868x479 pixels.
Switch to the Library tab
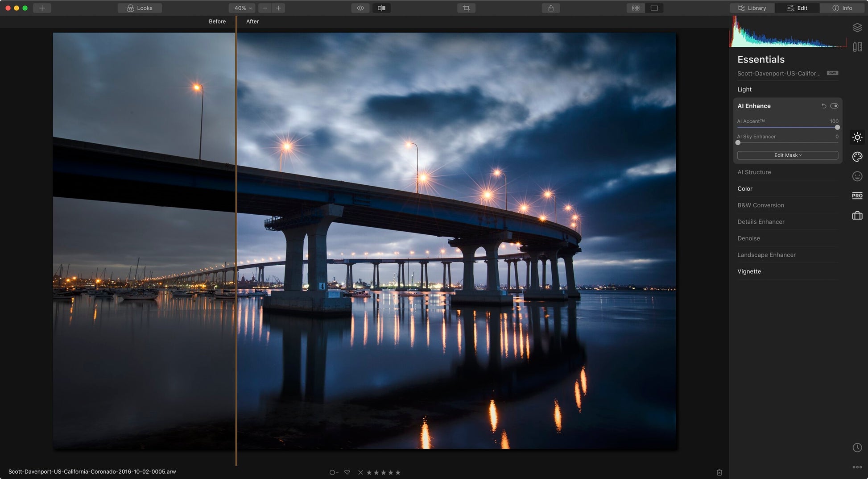[752, 8]
